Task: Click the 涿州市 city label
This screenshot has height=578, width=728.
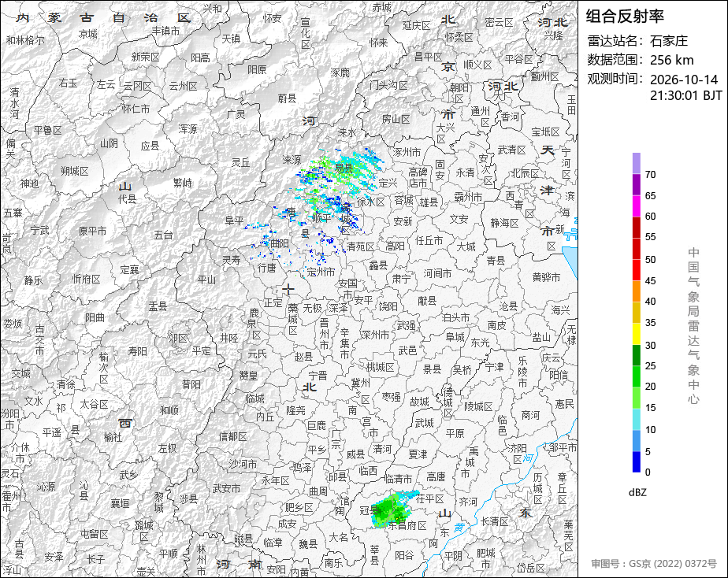Action: (407, 152)
